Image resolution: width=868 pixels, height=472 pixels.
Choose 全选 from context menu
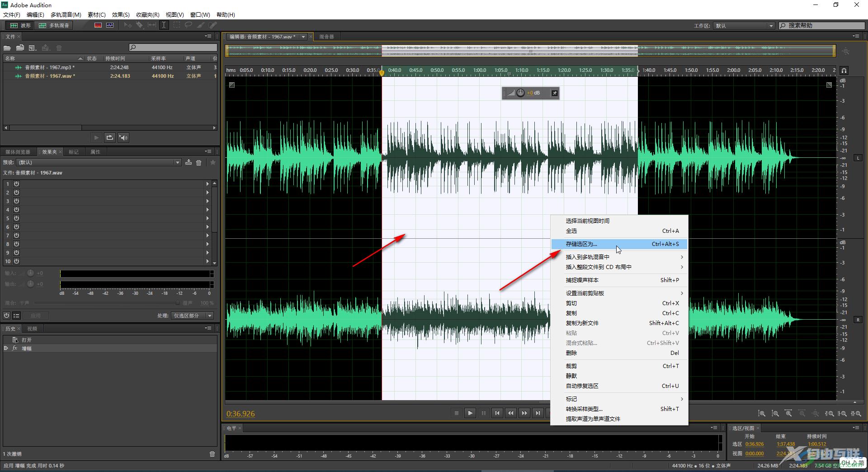(x=619, y=231)
